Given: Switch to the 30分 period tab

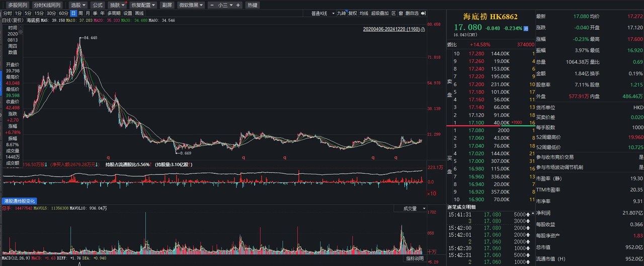Looking at the screenshot, I should coord(51,13).
